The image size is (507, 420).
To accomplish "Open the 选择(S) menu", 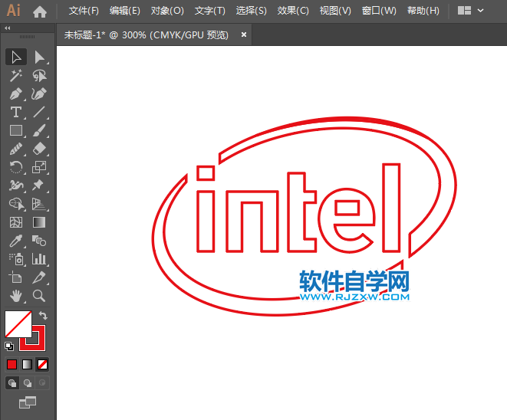I will click(x=252, y=11).
